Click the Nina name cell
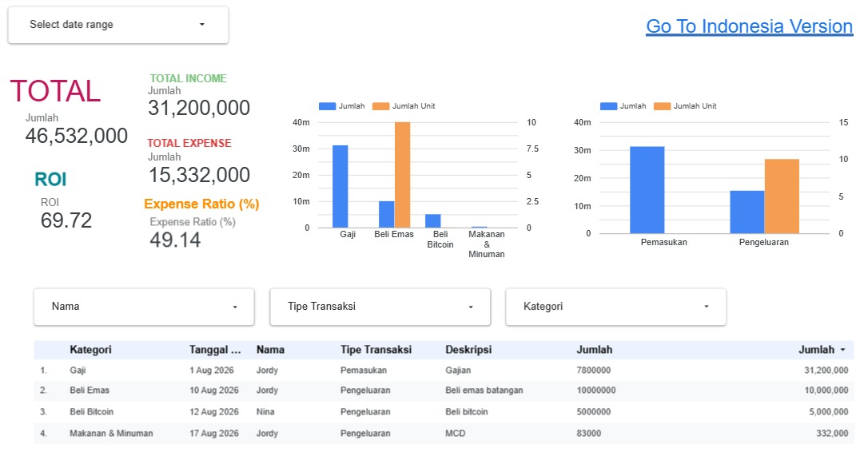 (x=265, y=411)
